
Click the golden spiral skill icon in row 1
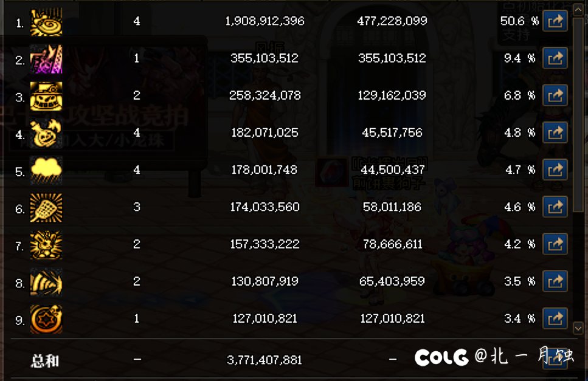tap(46, 22)
